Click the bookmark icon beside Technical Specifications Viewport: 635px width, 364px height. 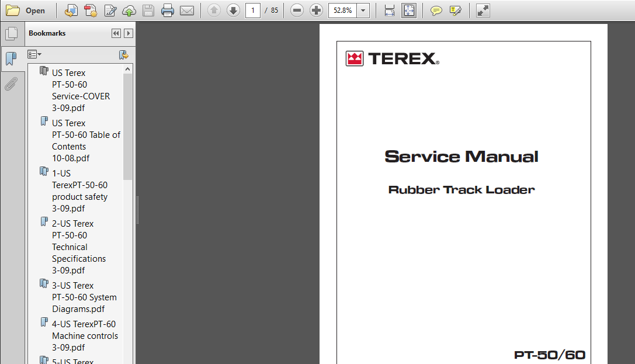click(x=44, y=221)
